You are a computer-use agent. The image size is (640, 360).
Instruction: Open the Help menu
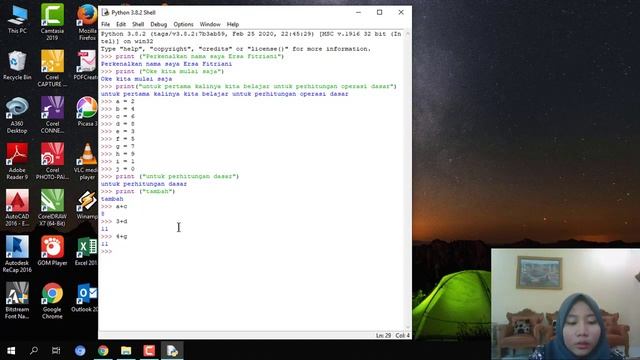(x=233, y=24)
